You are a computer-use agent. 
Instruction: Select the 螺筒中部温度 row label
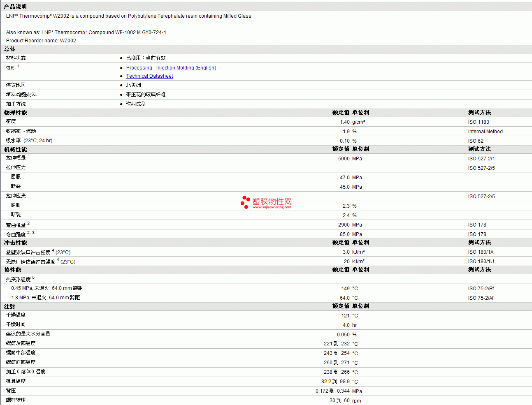[21, 353]
